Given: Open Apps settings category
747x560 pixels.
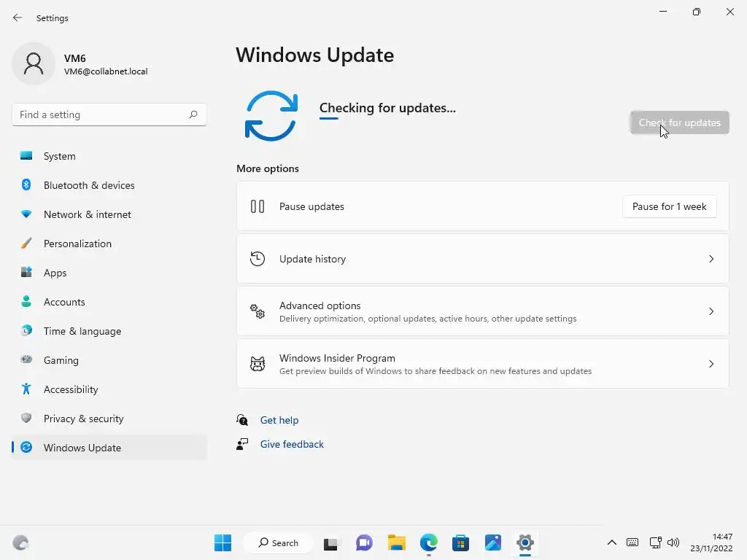Looking at the screenshot, I should 109,273.
